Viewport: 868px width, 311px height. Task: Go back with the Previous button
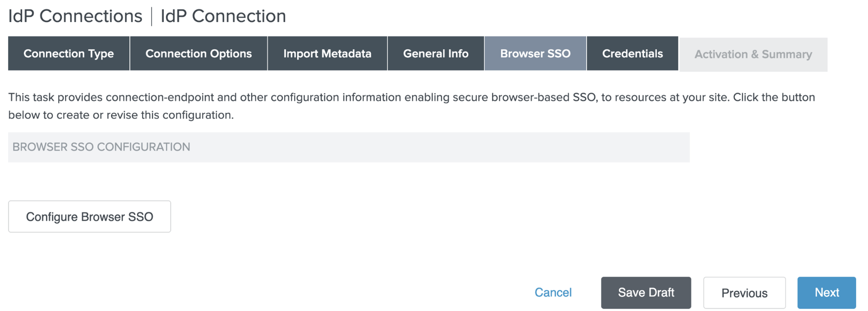click(744, 293)
